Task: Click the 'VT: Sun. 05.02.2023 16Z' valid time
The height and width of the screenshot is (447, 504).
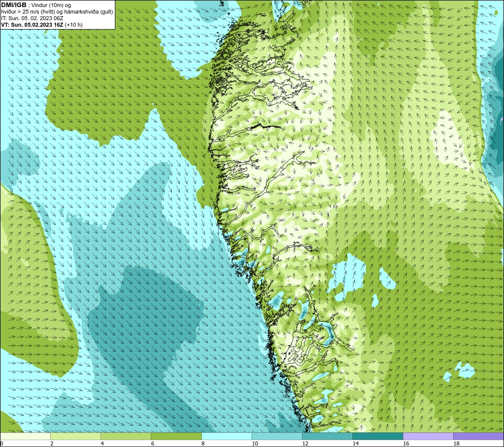Action: 32,25
